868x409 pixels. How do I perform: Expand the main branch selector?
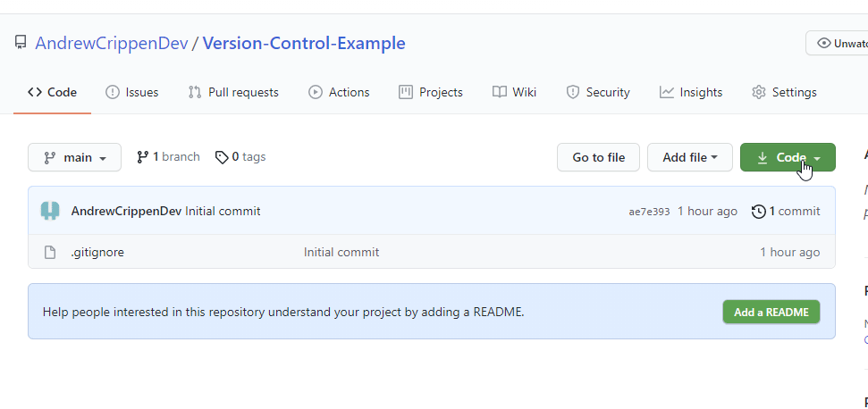pos(75,157)
